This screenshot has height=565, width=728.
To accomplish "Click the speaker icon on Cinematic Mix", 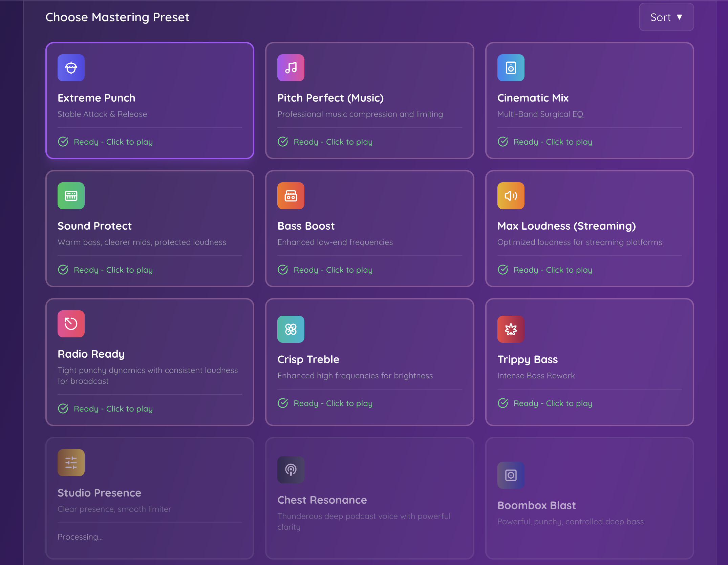I will point(511,68).
